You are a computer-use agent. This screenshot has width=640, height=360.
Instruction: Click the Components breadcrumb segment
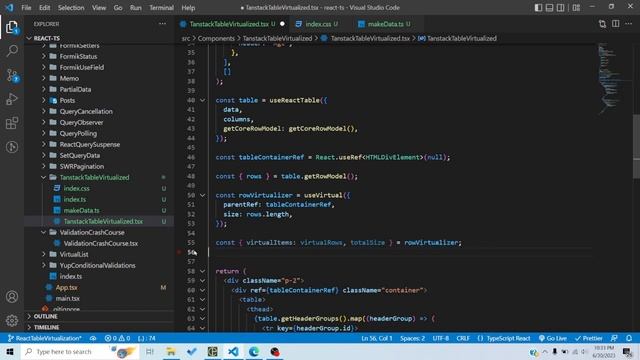point(216,38)
